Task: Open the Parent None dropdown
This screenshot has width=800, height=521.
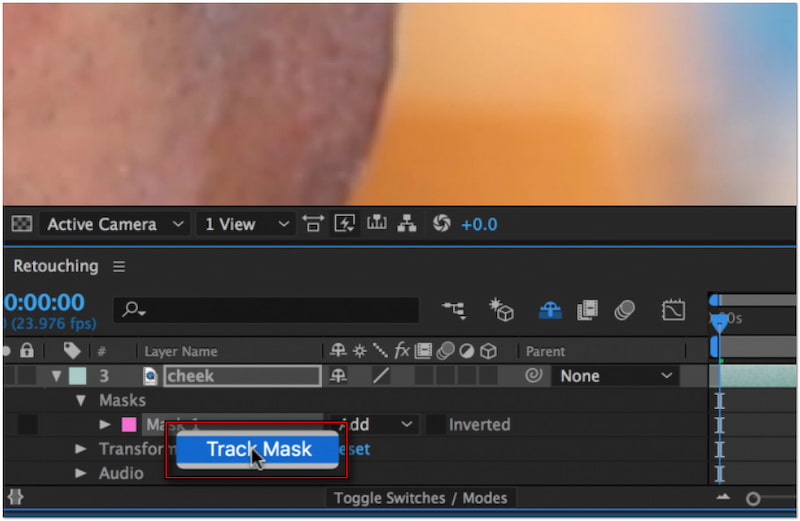Action: [x=616, y=376]
